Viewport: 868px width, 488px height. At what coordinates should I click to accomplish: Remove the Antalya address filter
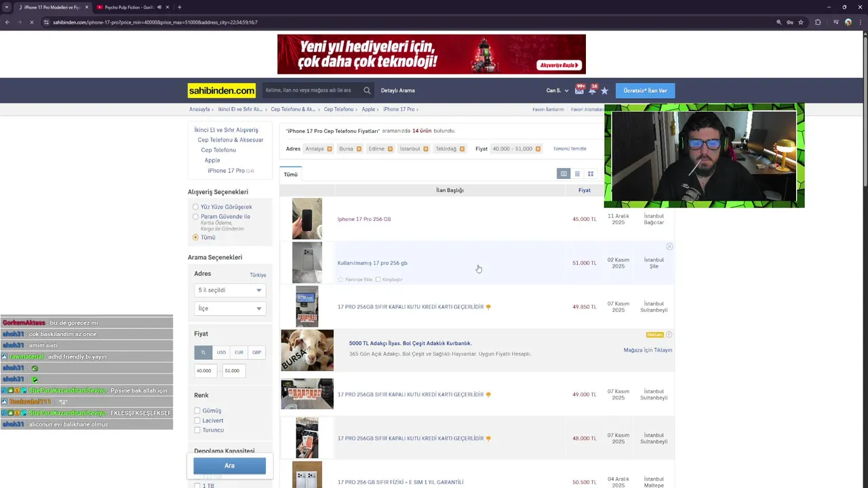pyautogui.click(x=330, y=148)
